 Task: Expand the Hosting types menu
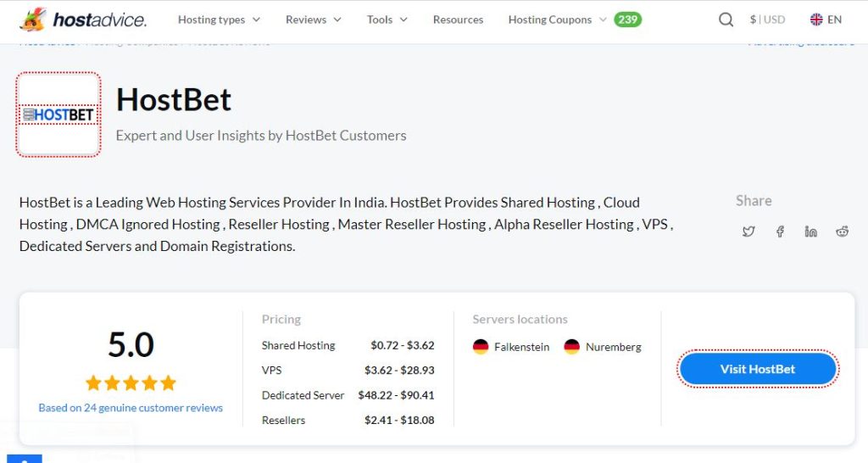[x=220, y=20]
